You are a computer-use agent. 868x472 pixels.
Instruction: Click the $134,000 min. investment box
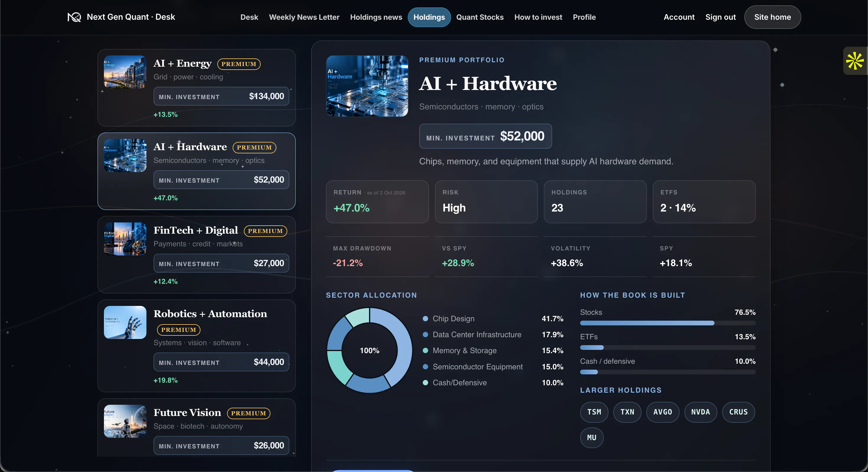(x=221, y=96)
